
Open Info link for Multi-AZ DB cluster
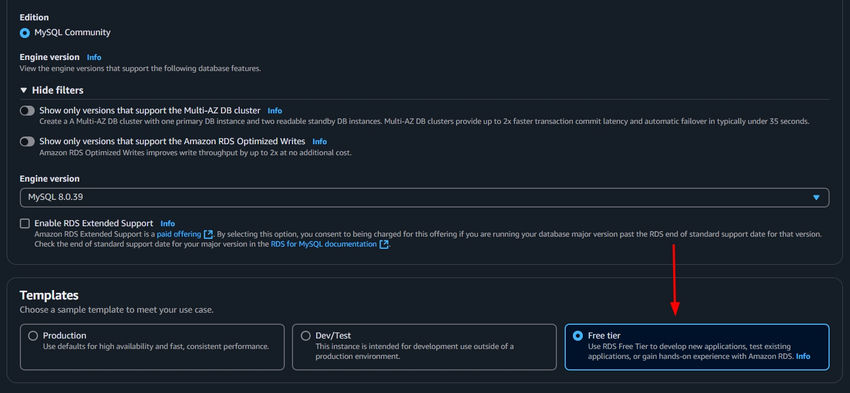(275, 111)
